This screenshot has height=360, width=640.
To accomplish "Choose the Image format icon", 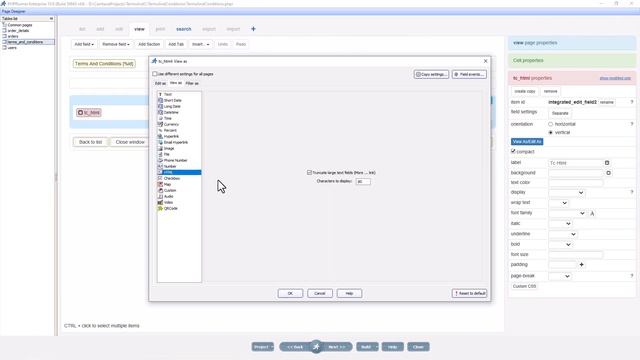I will [160, 148].
